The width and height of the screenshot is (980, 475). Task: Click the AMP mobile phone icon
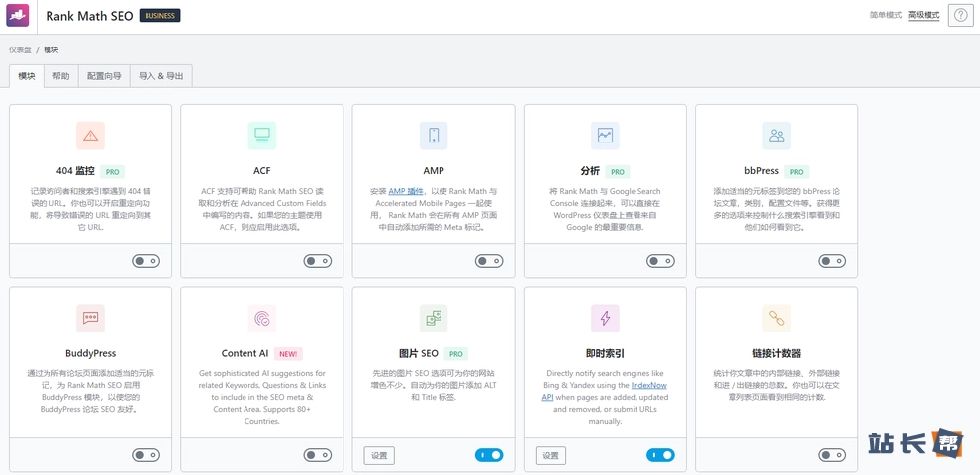point(434,136)
